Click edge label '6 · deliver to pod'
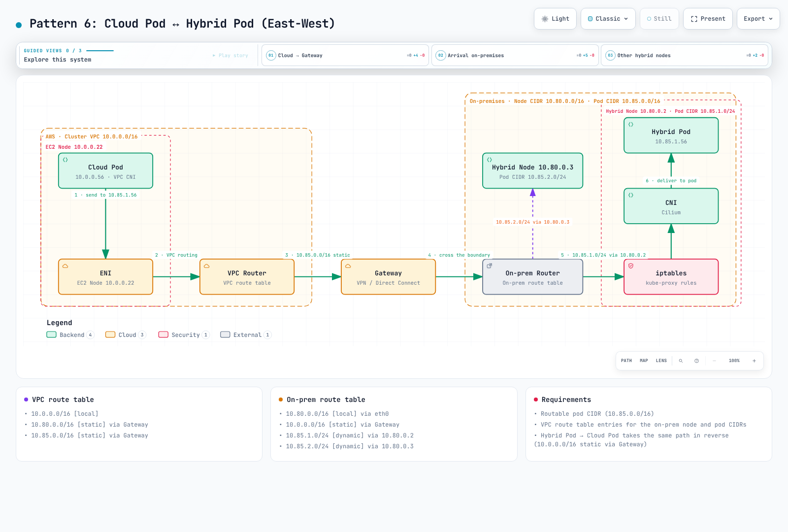This screenshot has width=788, height=532. 671,181
